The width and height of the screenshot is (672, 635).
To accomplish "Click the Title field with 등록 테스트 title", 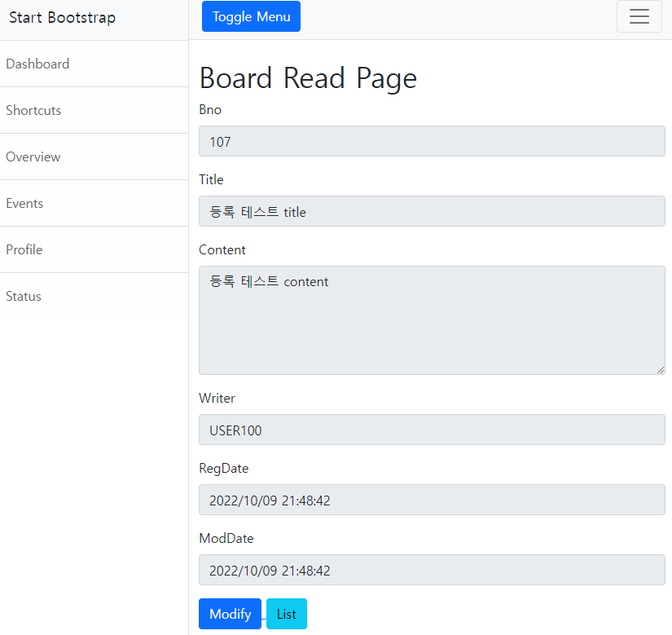I will click(432, 211).
